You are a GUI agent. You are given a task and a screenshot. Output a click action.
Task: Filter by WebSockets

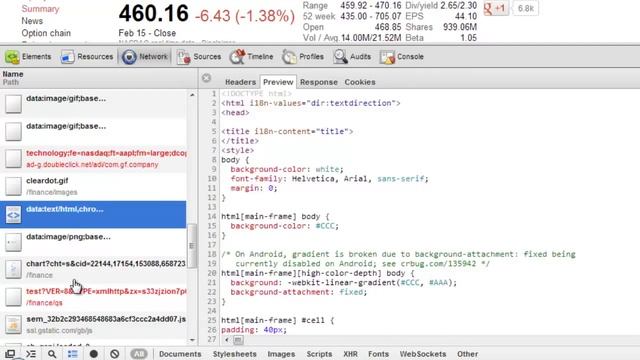tap(423, 354)
